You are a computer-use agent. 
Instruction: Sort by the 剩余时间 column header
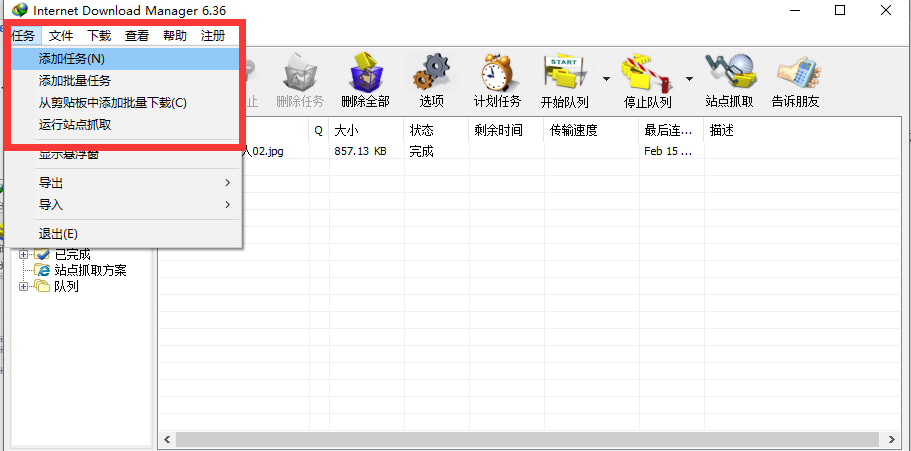click(x=506, y=131)
